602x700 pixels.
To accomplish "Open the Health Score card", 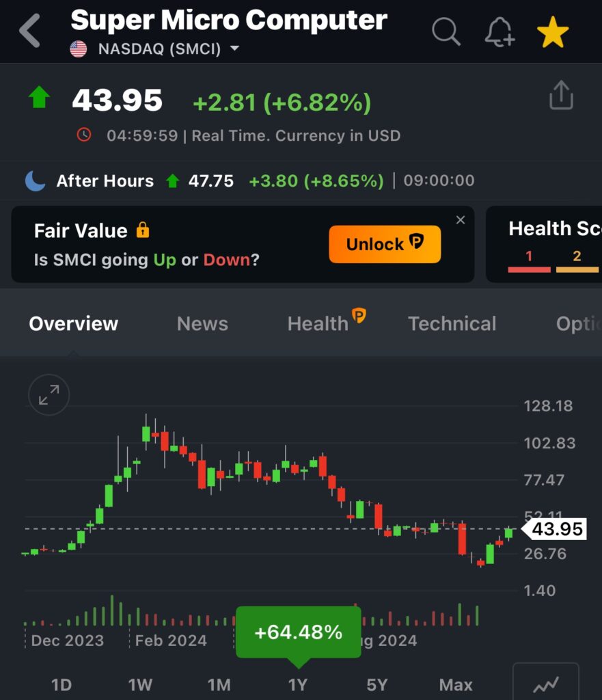I will (x=547, y=244).
